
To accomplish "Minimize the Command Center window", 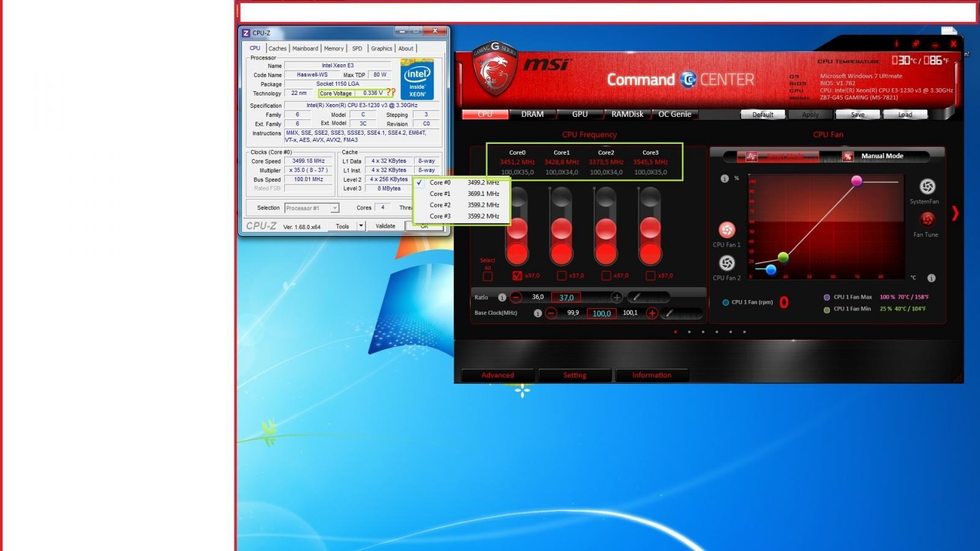I will click(935, 44).
